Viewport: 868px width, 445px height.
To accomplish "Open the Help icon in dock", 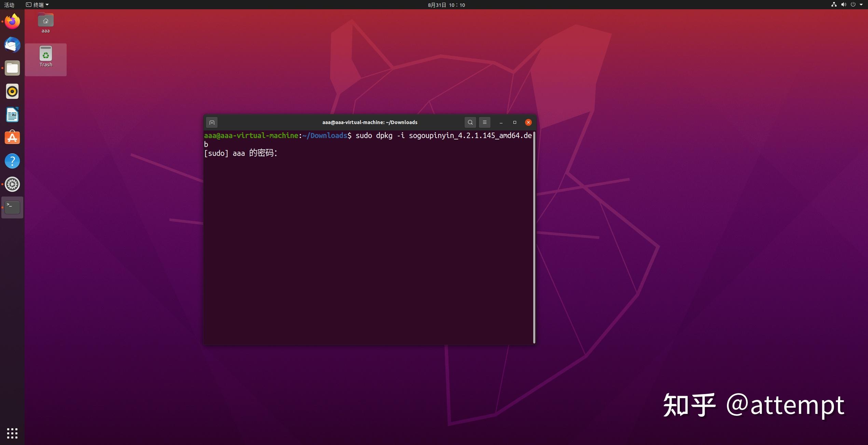I will coord(12,161).
